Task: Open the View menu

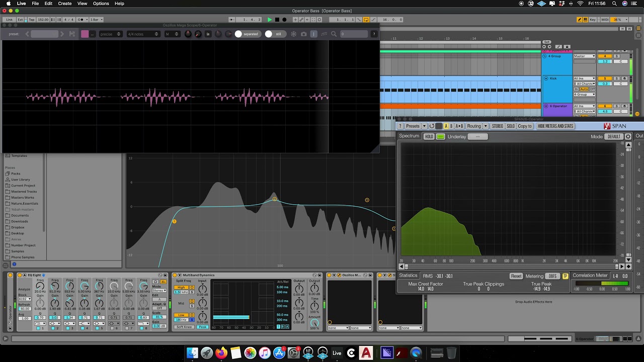Action: tap(82, 4)
